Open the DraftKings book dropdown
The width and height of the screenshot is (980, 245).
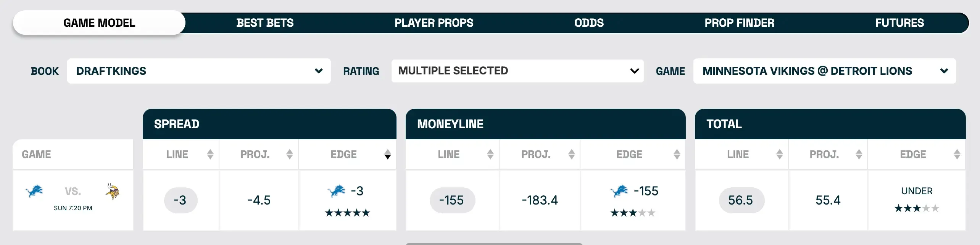(x=199, y=71)
